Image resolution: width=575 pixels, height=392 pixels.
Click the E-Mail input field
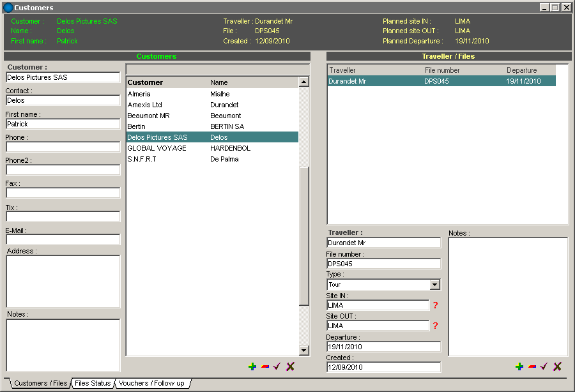point(63,239)
